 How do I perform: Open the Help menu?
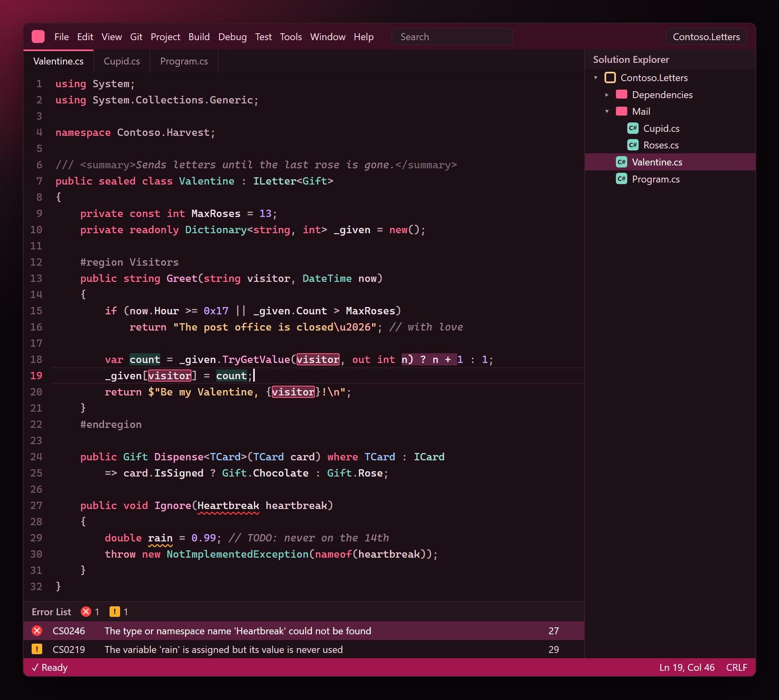point(364,37)
